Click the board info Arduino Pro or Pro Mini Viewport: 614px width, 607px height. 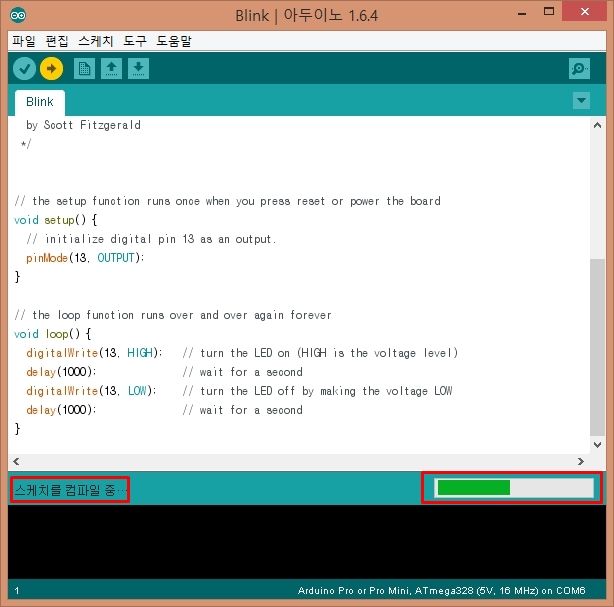pos(441,591)
